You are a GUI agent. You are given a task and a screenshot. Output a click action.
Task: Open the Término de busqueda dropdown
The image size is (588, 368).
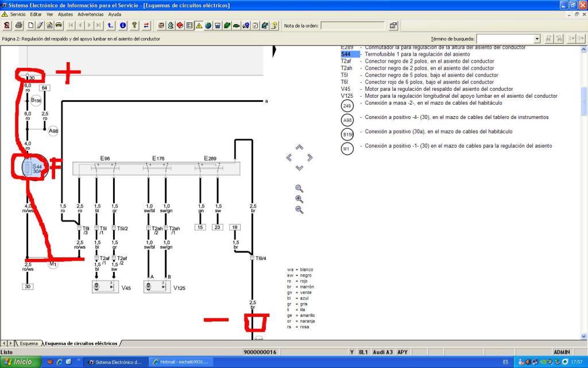tap(537, 39)
